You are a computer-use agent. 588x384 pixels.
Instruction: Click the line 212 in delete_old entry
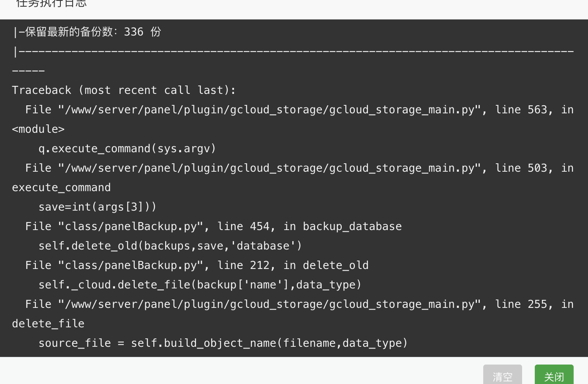pos(197,265)
